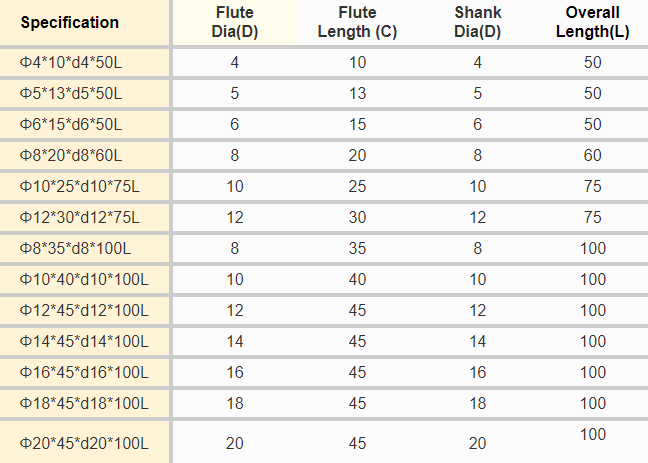Click the Φ20*45*d20*100L specification cell

pyautogui.click(x=83, y=442)
